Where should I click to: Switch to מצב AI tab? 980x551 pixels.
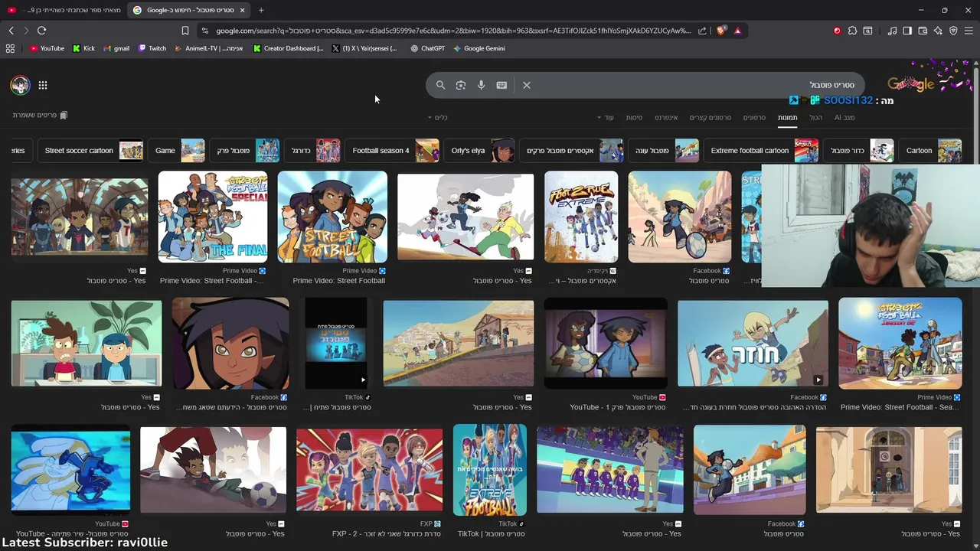click(844, 118)
